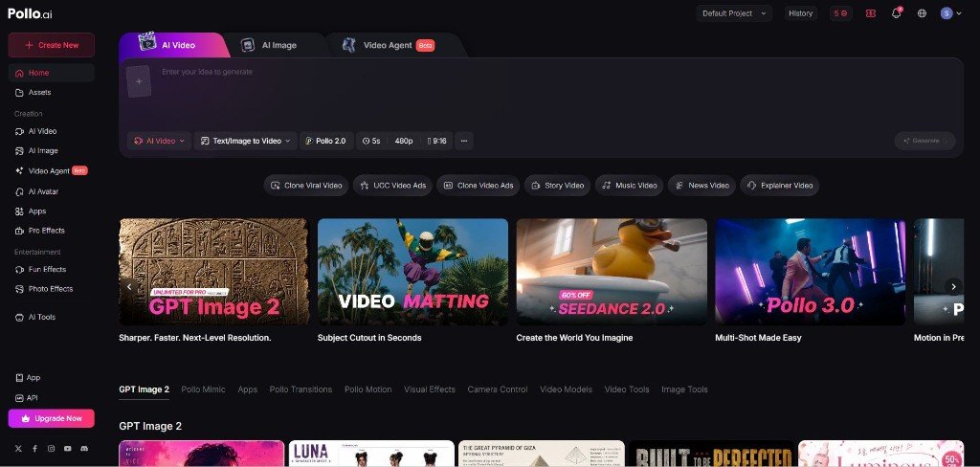Show next banner with right arrow

coord(953,287)
